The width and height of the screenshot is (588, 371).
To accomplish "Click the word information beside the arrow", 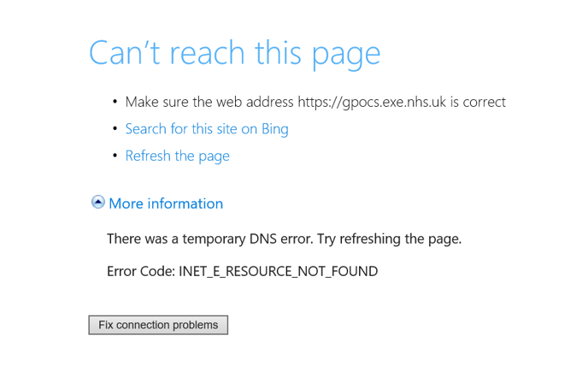I will [x=185, y=203].
